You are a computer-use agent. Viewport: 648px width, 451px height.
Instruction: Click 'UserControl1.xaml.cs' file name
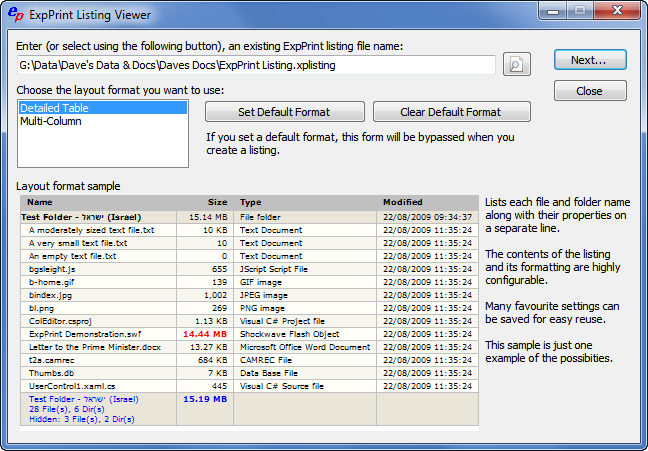click(72, 386)
